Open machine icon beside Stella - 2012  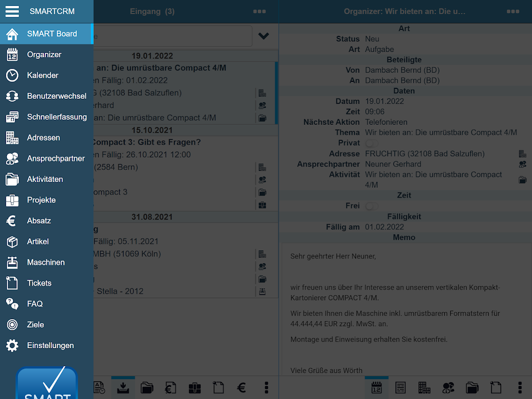[x=262, y=291]
